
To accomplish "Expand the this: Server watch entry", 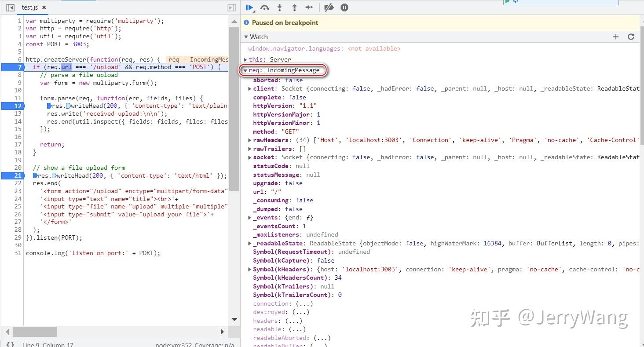I will pos(246,59).
